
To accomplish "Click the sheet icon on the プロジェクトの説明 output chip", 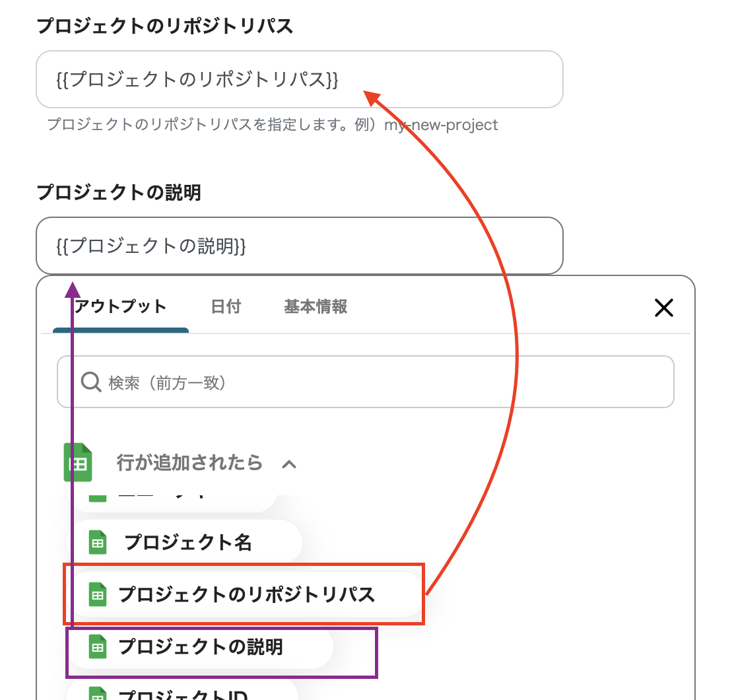I will click(x=98, y=647).
